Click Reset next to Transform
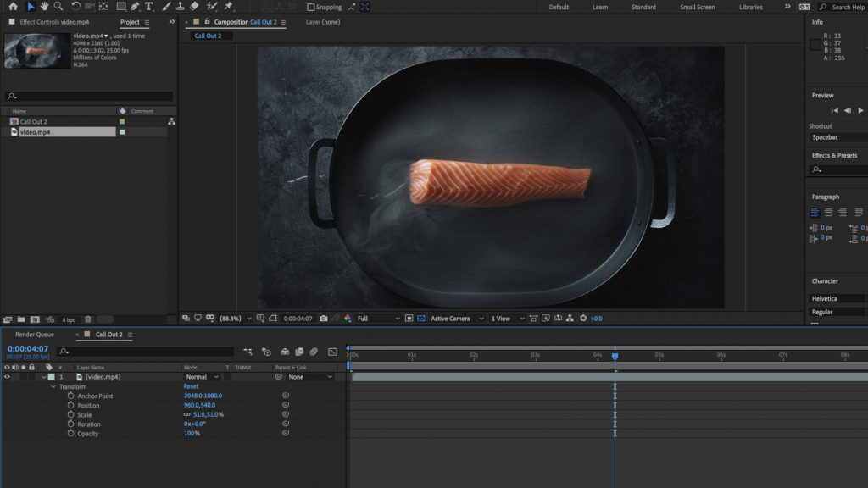Image resolution: width=868 pixels, height=488 pixels. (191, 387)
